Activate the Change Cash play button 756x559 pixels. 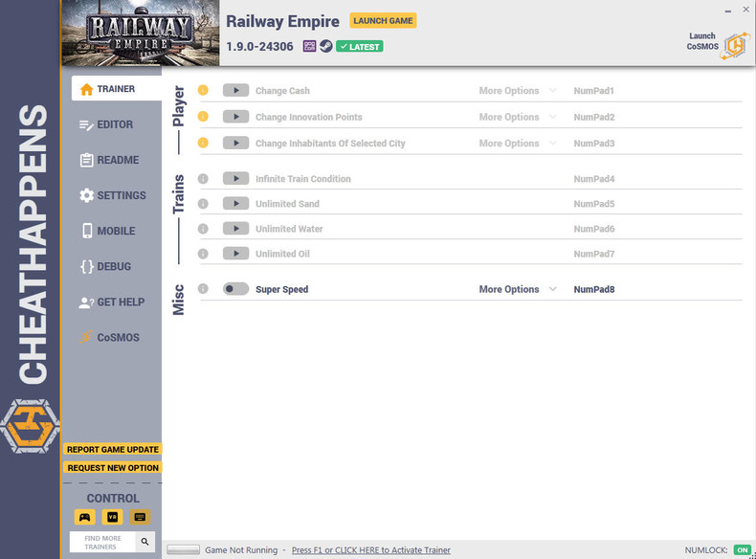tap(235, 90)
